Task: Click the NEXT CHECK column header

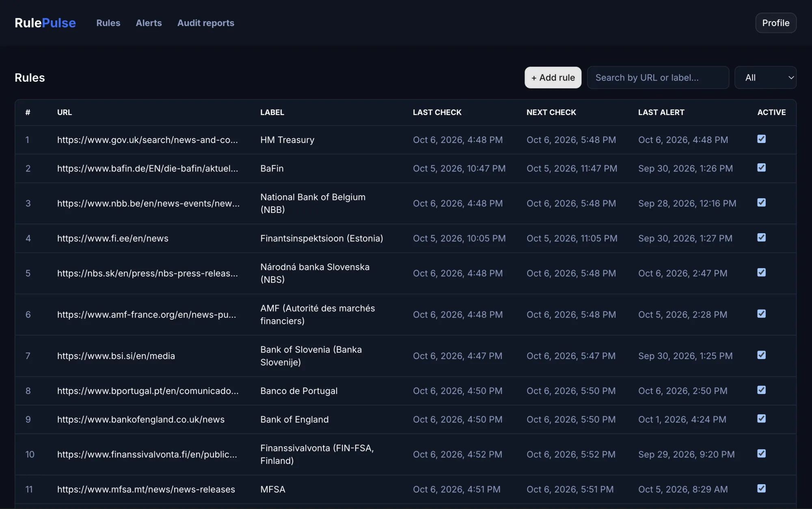Action: 551,112
